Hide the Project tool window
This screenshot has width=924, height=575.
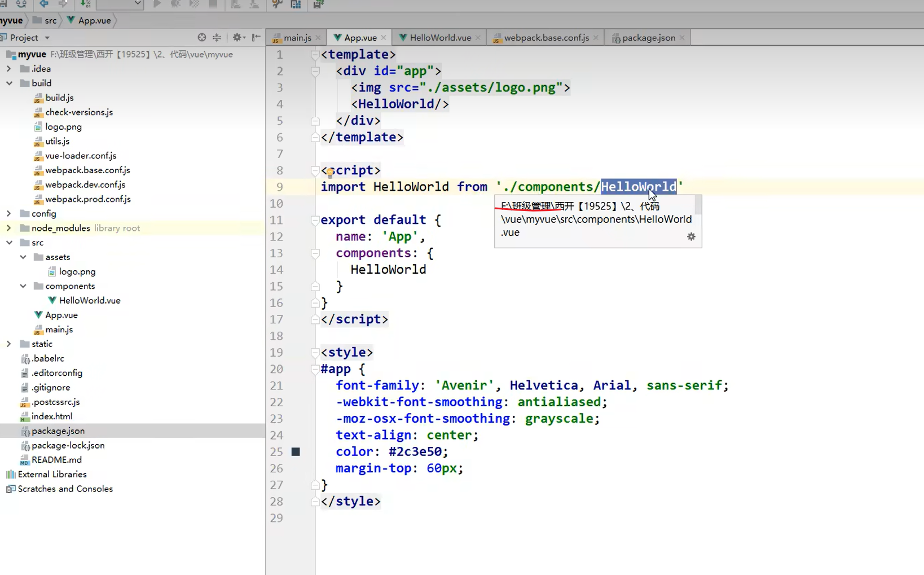point(256,37)
